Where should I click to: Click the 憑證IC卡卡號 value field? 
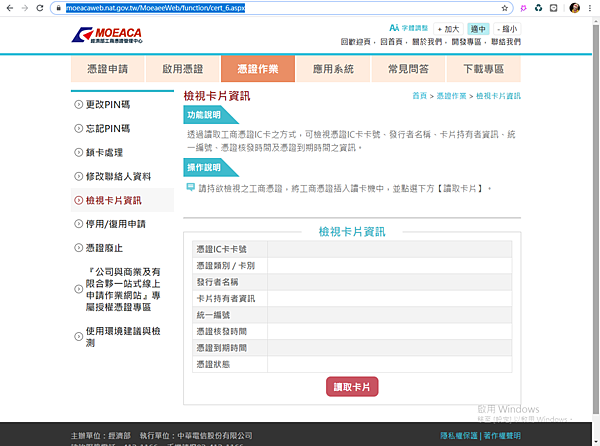pyautogui.click(x=390, y=249)
